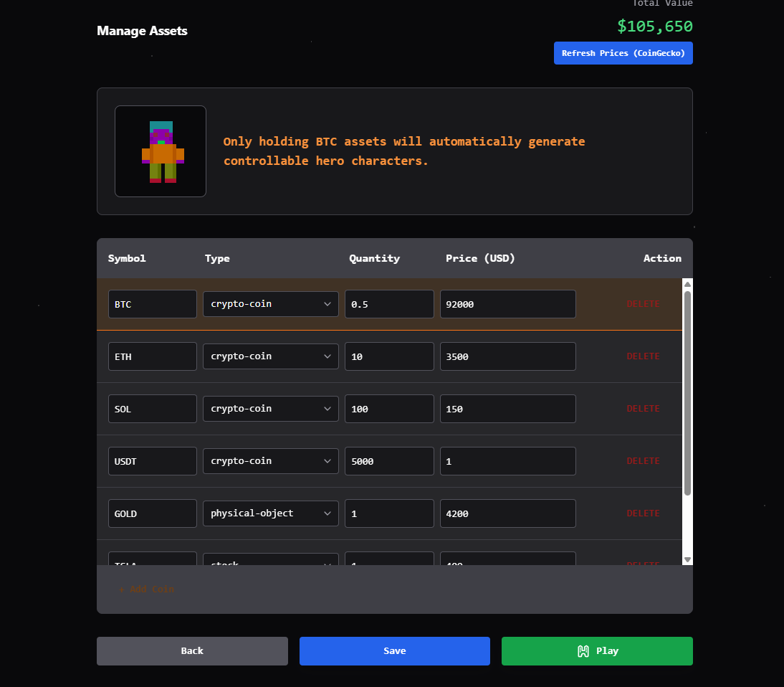Click the Save button
The width and height of the screenshot is (784, 687).
click(x=394, y=650)
